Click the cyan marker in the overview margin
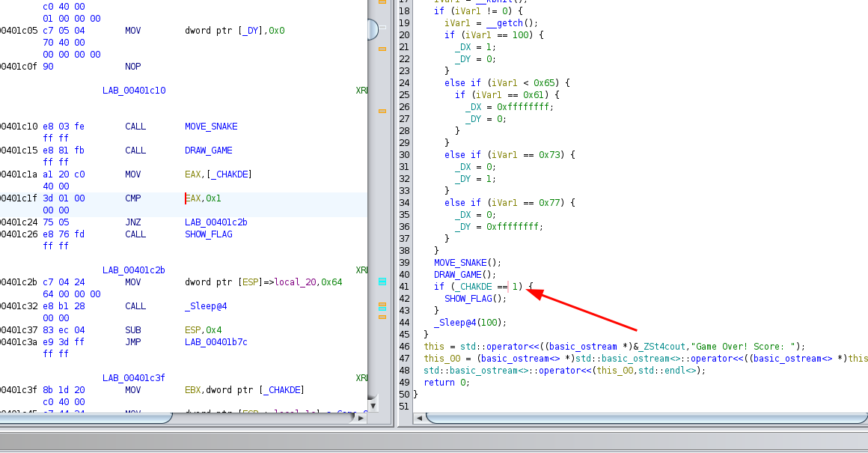The width and height of the screenshot is (868, 453). pos(382,282)
